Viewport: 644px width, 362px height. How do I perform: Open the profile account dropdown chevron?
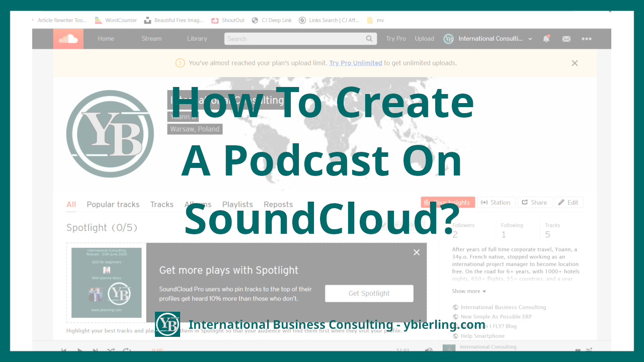530,39
